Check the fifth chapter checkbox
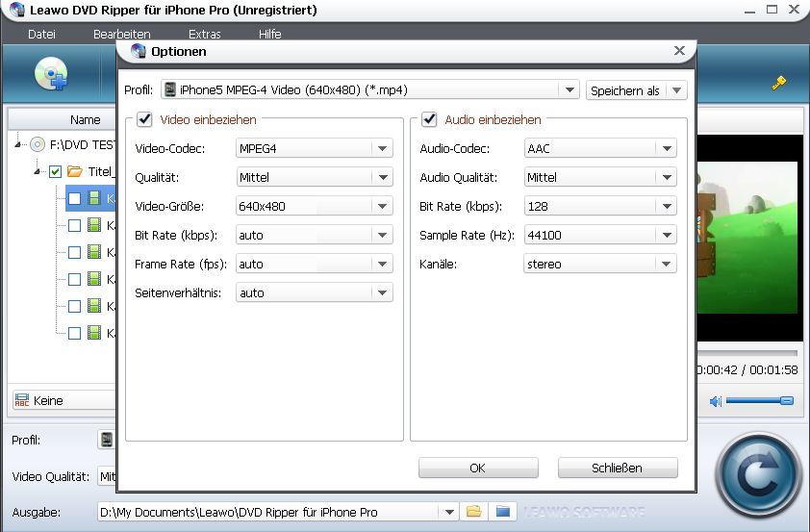Image resolution: width=810 pixels, height=532 pixels. 74,306
